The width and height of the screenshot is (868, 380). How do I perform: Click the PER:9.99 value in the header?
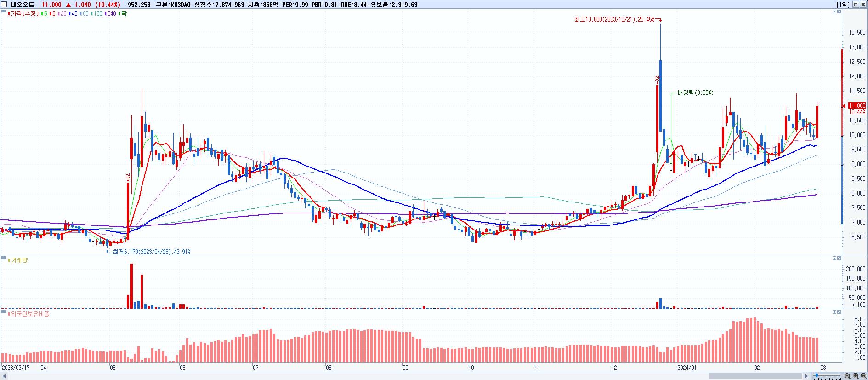pos(295,5)
